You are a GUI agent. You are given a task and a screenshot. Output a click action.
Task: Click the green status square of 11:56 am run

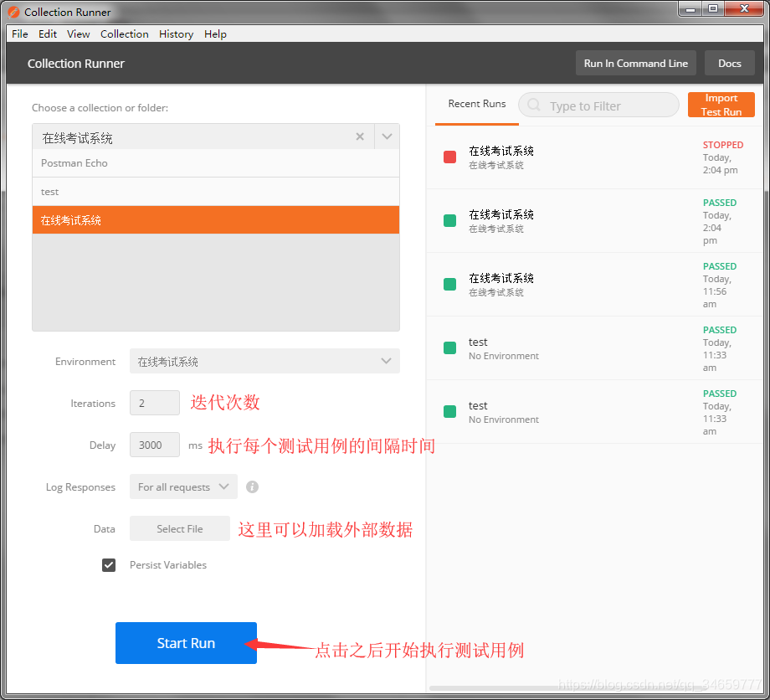(x=449, y=284)
